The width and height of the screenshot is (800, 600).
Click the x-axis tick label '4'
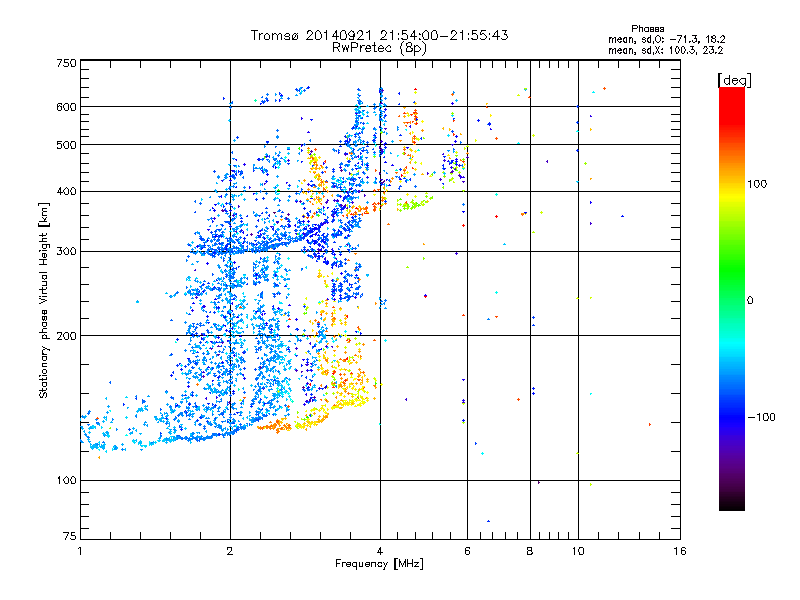(380, 551)
